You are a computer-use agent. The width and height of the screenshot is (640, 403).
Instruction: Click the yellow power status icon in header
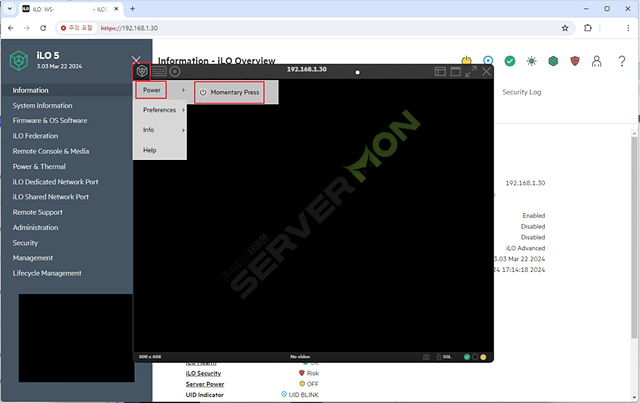pos(466,60)
